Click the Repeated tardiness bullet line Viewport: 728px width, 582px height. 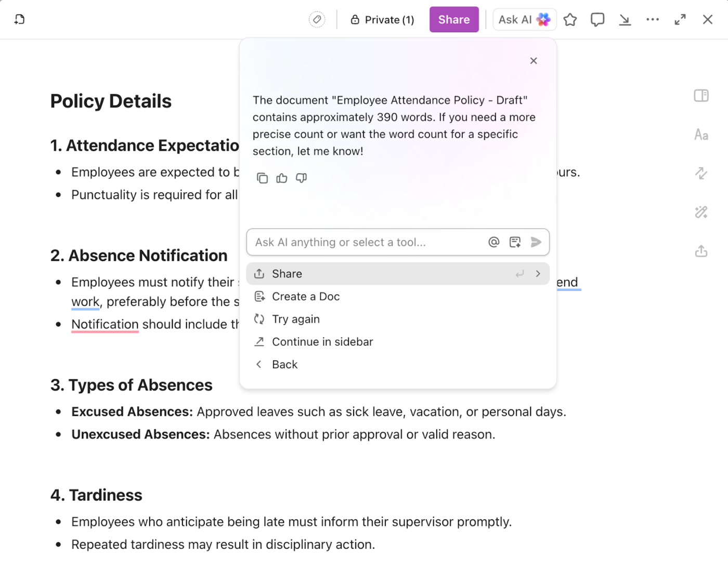click(223, 545)
